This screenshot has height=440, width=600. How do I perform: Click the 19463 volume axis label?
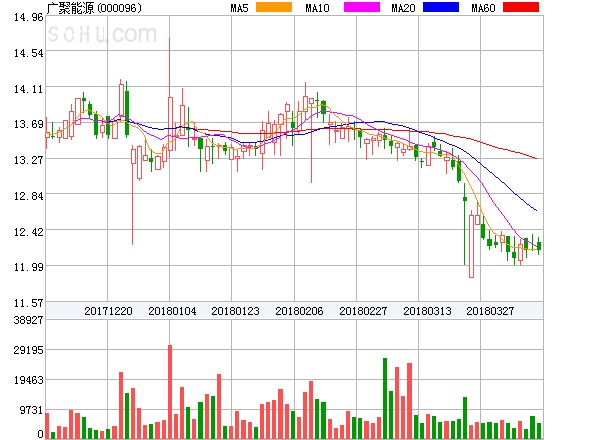click(29, 380)
